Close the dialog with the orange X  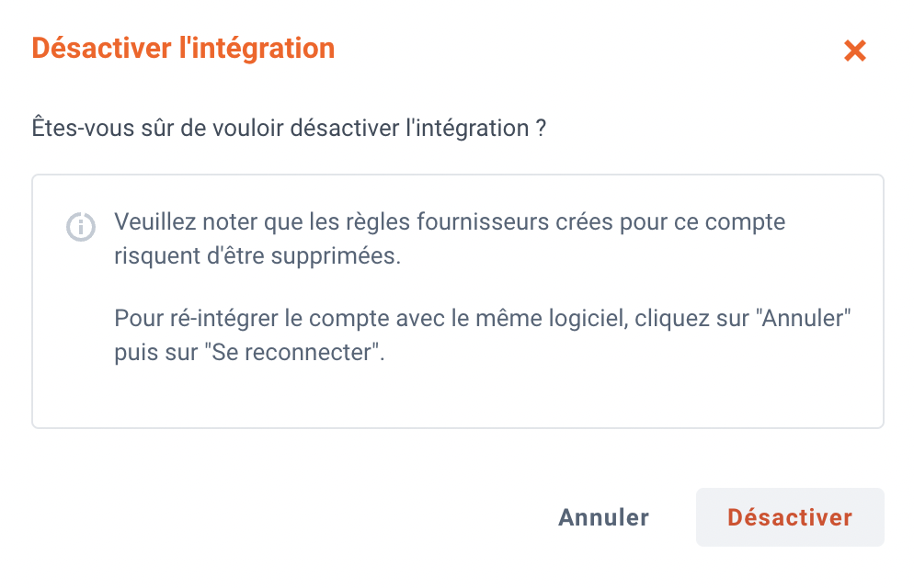pos(854,51)
